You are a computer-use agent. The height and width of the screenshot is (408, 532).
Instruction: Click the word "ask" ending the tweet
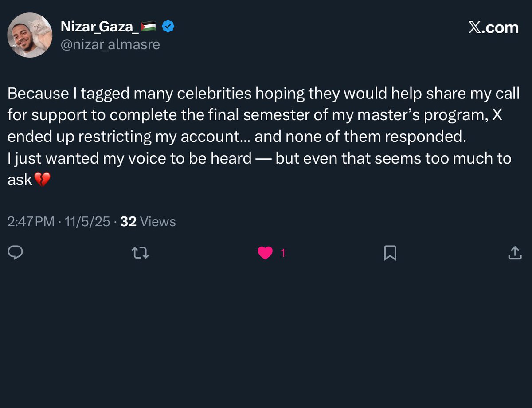tap(20, 180)
